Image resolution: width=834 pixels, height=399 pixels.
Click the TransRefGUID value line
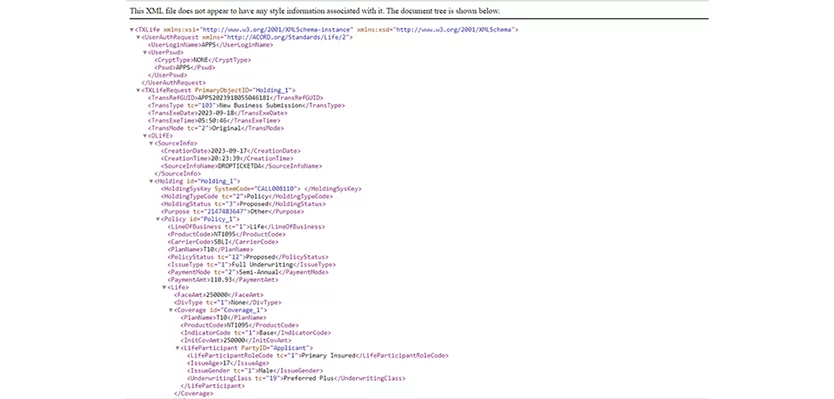236,98
